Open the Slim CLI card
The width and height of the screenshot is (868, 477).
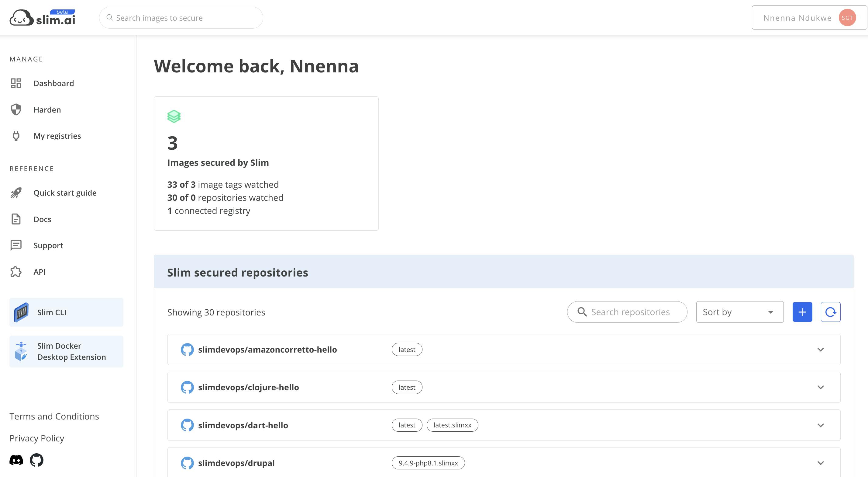[x=66, y=312]
